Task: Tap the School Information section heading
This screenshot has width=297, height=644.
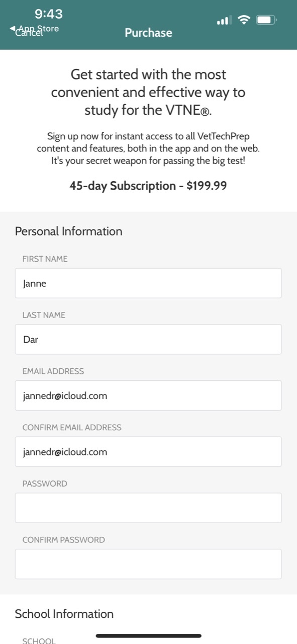Action: pyautogui.click(x=64, y=614)
